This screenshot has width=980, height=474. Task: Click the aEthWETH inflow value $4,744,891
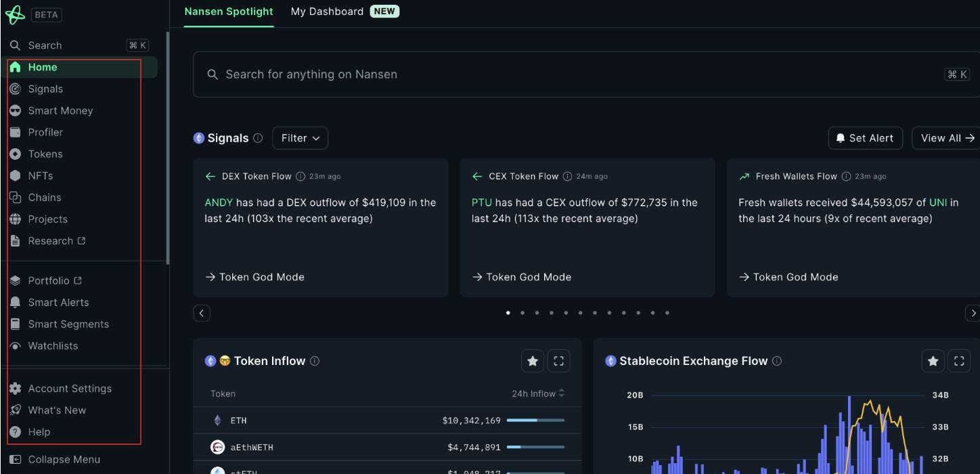point(474,447)
